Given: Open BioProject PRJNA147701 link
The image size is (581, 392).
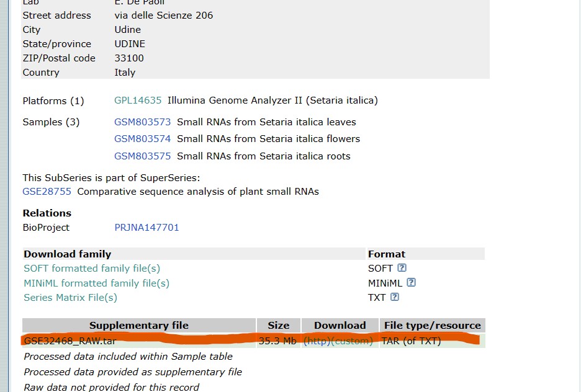Looking at the screenshot, I should pyautogui.click(x=146, y=228).
